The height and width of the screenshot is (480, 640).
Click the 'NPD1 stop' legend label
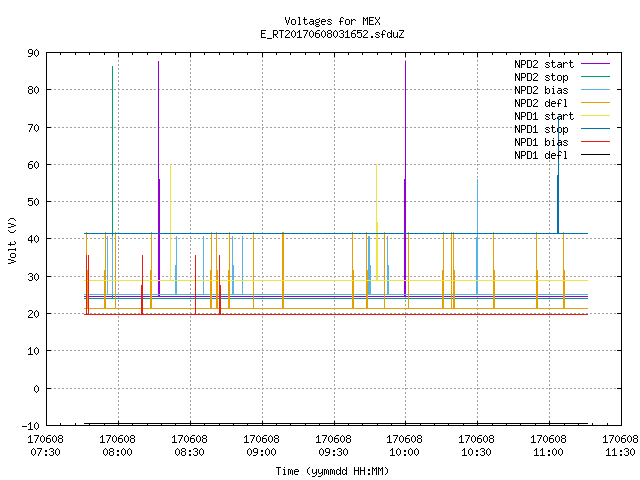coord(541,129)
